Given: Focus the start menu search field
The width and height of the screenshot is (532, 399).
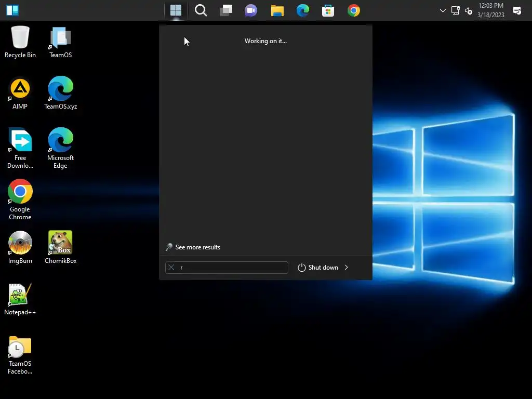Looking at the screenshot, I should [227, 268].
